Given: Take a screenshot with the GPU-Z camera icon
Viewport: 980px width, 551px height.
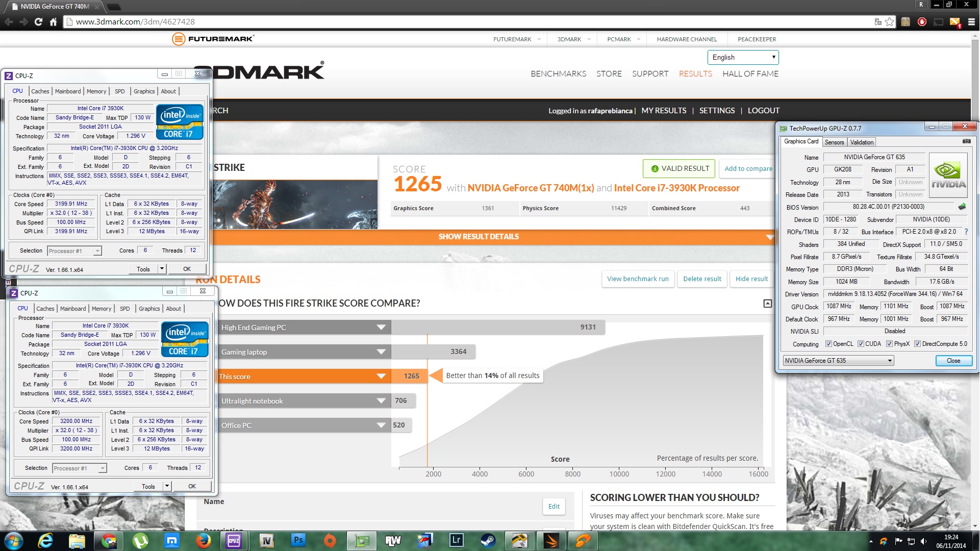Looking at the screenshot, I should [x=966, y=141].
